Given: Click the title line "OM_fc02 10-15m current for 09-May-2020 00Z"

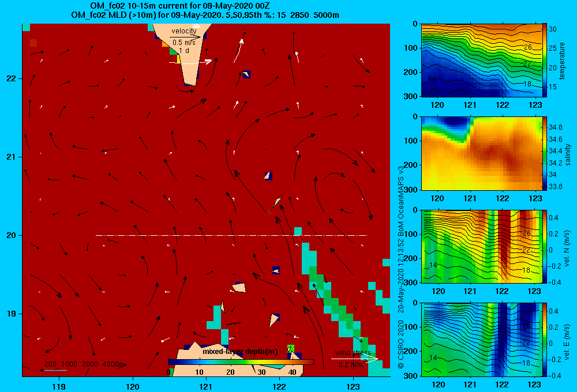Looking at the screenshot, I should coord(179,6).
